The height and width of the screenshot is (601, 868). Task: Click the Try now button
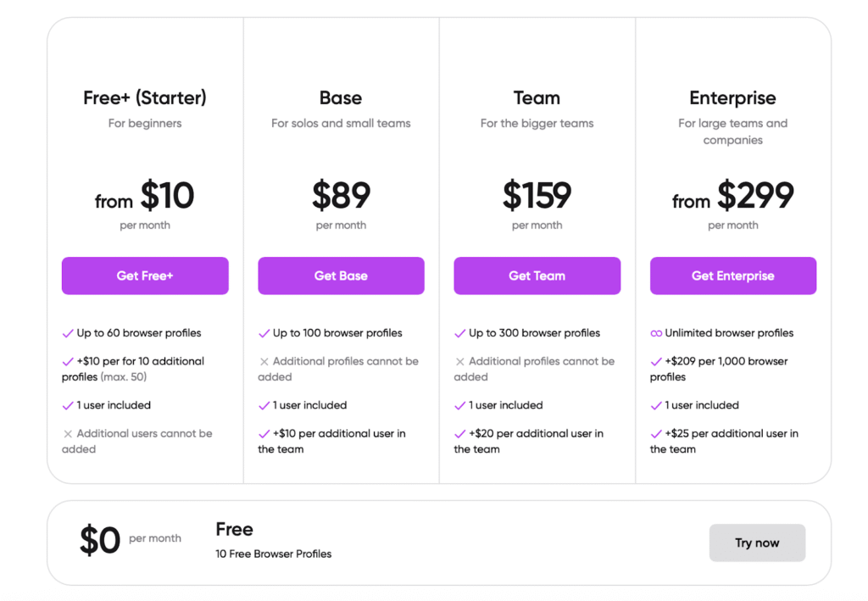(x=757, y=543)
